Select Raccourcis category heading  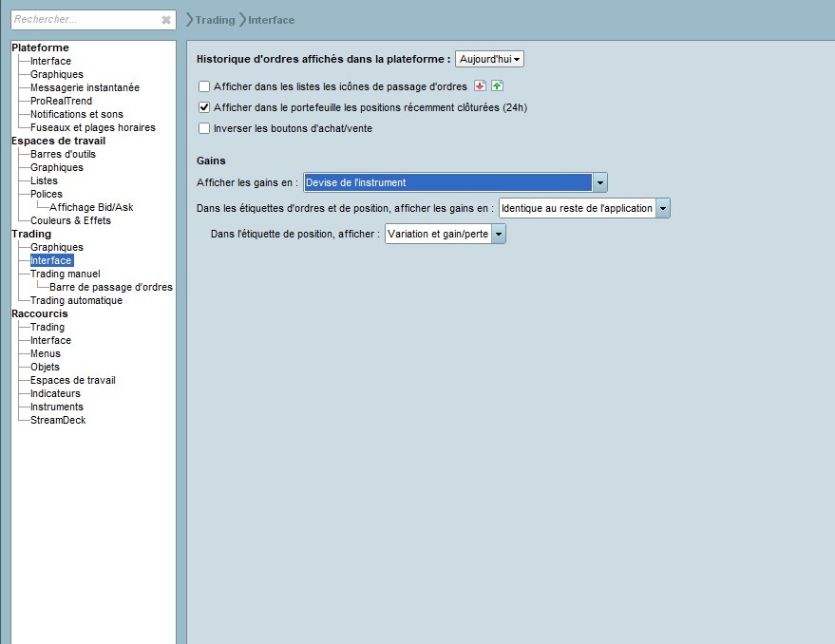40,313
